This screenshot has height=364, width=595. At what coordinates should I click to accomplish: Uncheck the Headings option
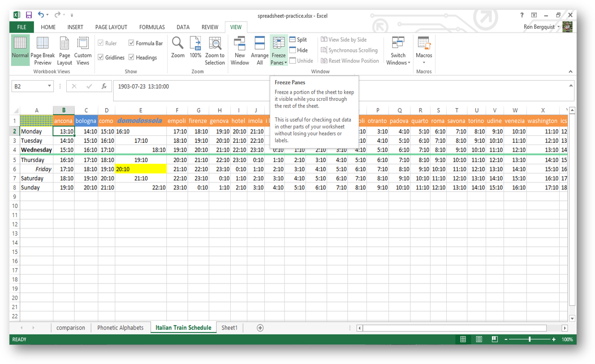click(x=132, y=57)
